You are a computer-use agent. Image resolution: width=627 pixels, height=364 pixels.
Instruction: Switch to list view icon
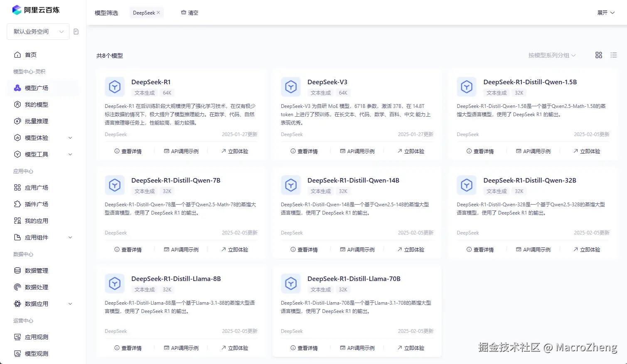pos(614,55)
